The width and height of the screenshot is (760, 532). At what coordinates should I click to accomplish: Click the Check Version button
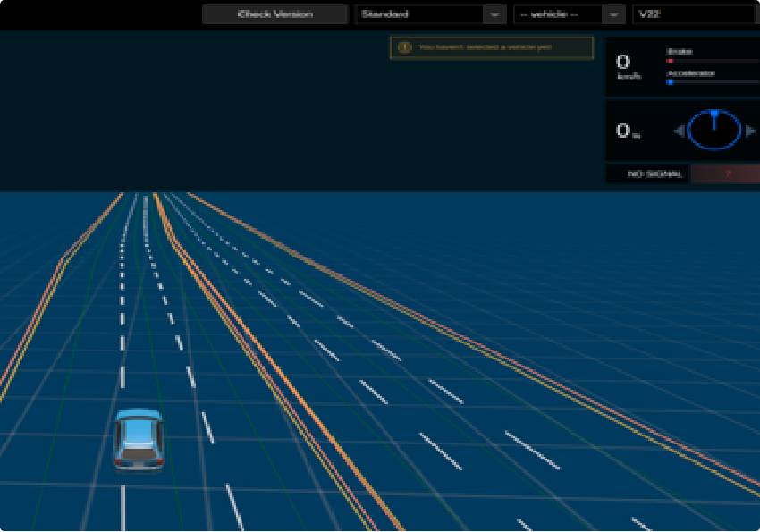tap(274, 14)
